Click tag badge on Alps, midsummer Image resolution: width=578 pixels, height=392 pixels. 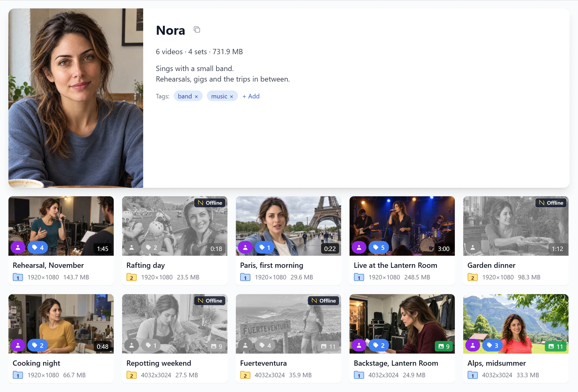point(492,345)
